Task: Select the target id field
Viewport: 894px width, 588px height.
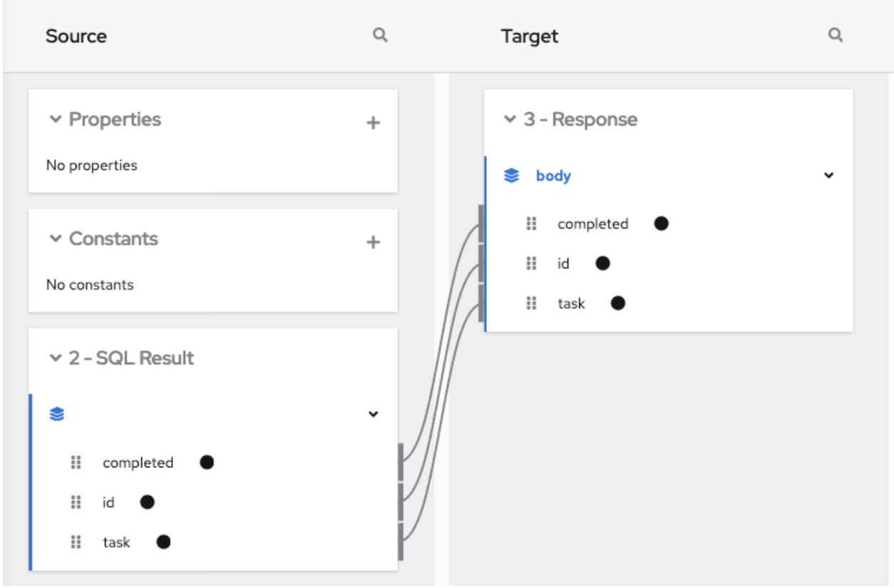Action: click(563, 263)
